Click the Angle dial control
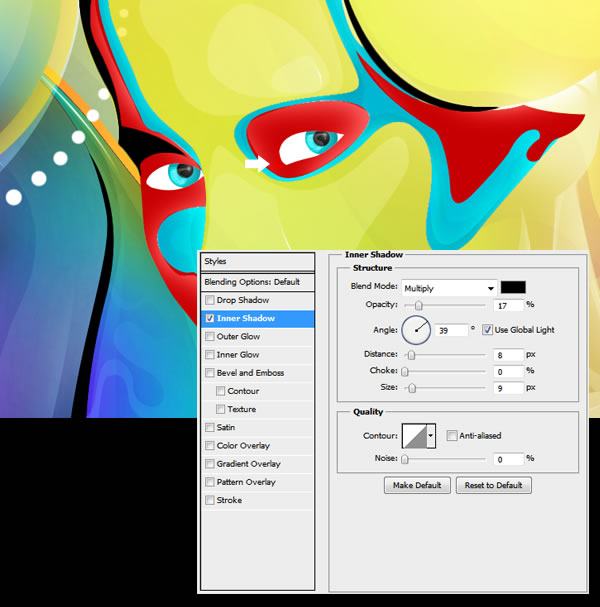600x607 pixels. (x=416, y=330)
